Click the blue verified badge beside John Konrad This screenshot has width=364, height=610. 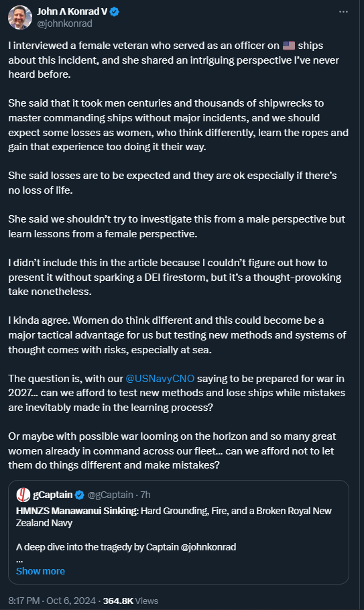(115, 11)
